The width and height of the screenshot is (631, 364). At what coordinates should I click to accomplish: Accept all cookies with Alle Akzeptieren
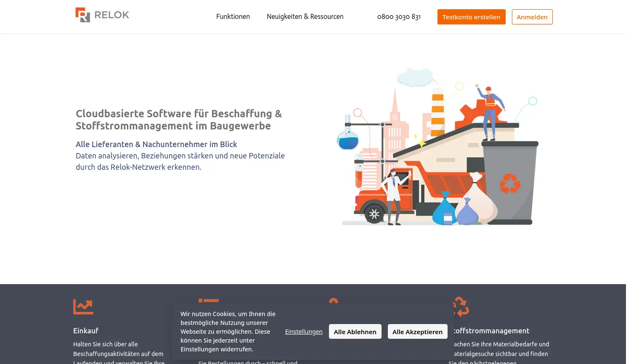coord(417,331)
